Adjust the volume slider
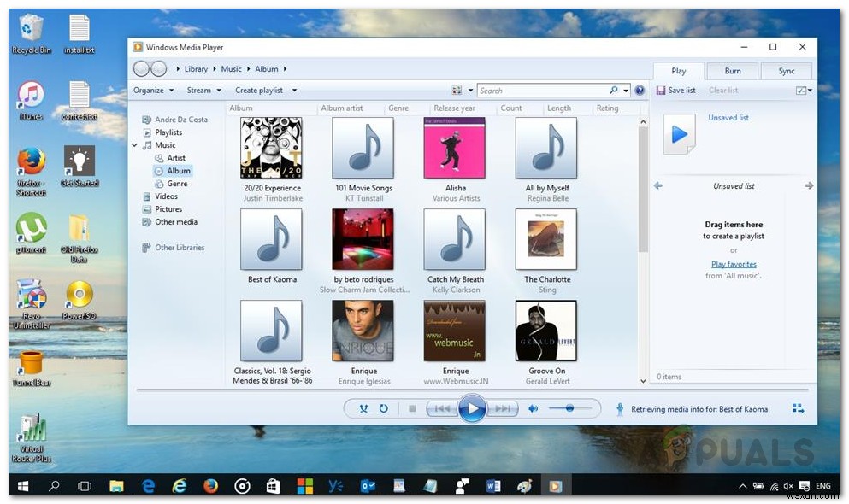 click(x=569, y=408)
